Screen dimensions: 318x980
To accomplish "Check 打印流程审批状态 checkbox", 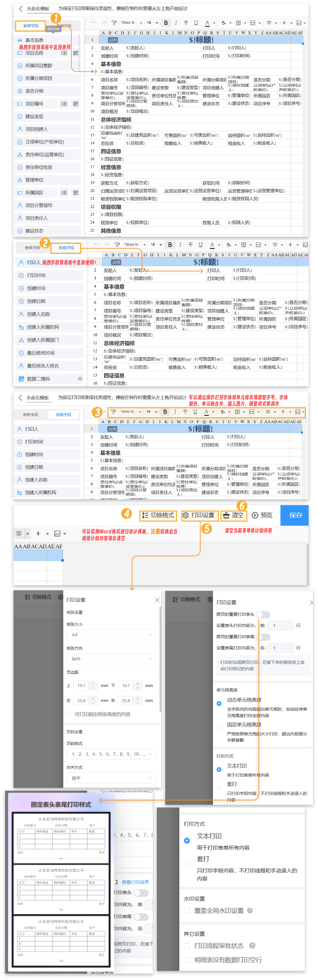I will [187, 945].
